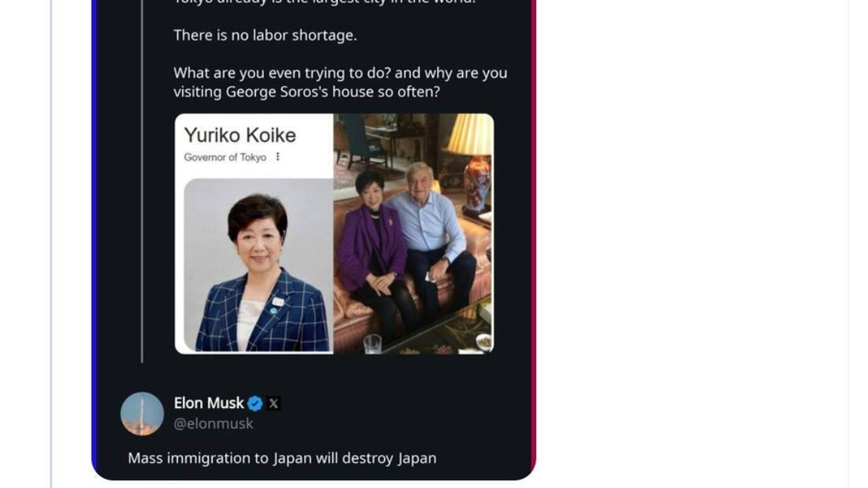Click the "Mass immigration to Japan" tweet text
868x488 pixels.
(x=282, y=458)
